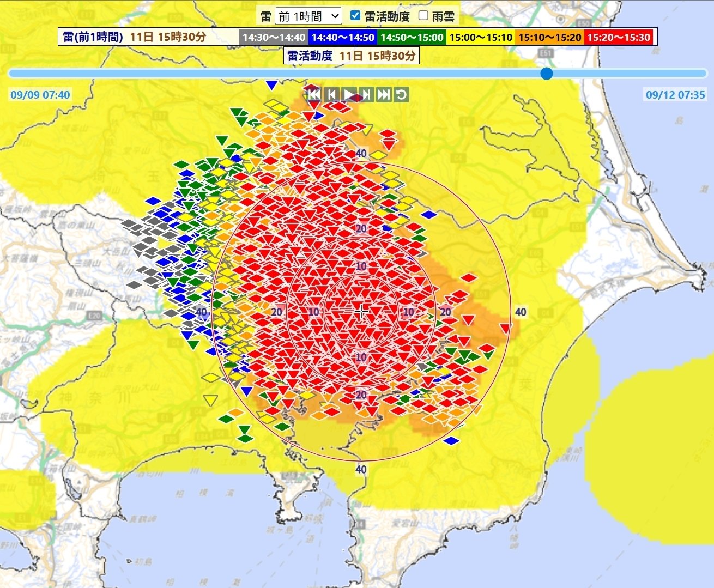
Task: Jump to first frame of animation
Action: point(314,94)
